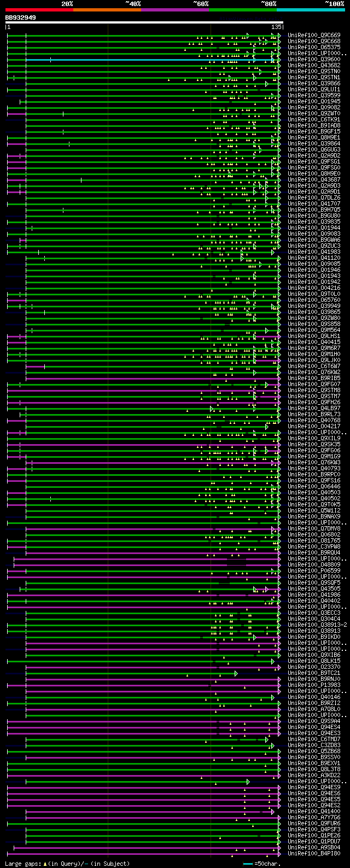Select the UniRef100_P13983 label
This screenshot has width=350, height=868.
[314, 685]
